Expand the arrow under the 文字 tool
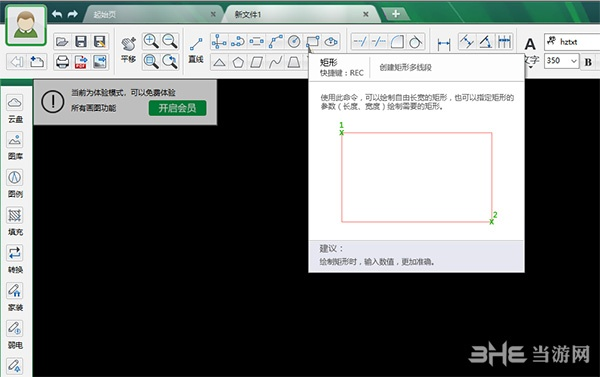Viewport: 600px width, 377px height. pos(531,67)
